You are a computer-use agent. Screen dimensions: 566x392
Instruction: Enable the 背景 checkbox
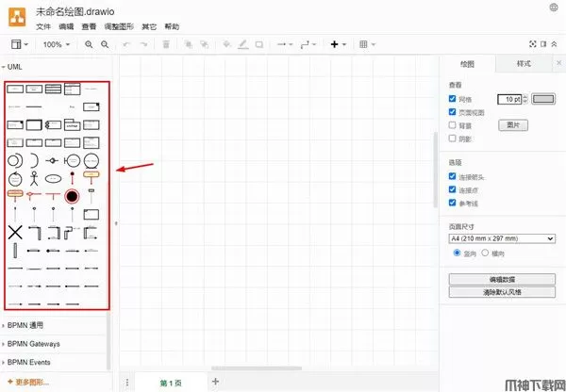(x=452, y=125)
